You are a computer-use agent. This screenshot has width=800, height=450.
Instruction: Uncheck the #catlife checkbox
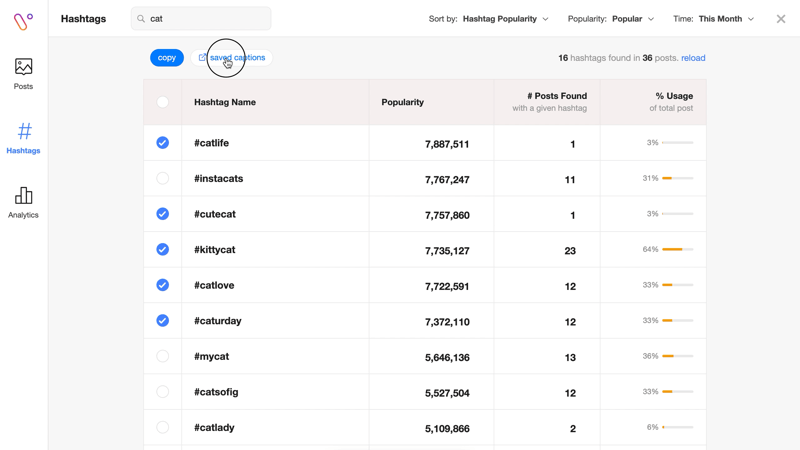(163, 143)
